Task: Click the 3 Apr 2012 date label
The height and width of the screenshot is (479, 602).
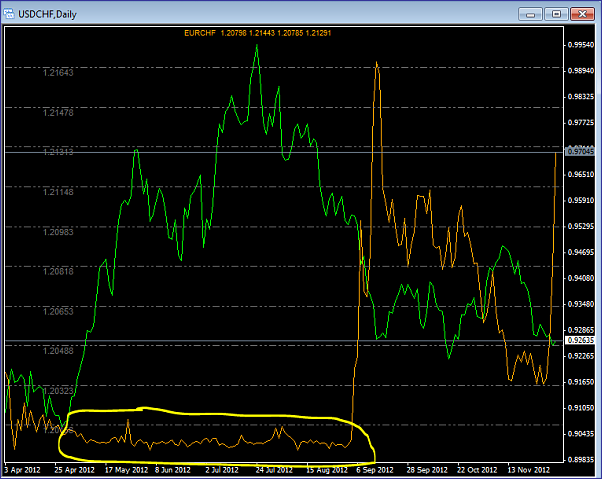Action: (x=22, y=470)
